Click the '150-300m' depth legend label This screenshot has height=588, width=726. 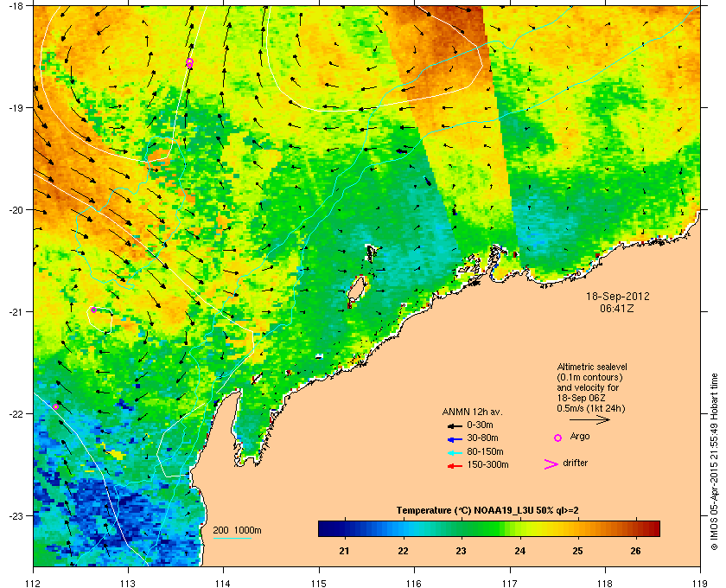tap(487, 464)
